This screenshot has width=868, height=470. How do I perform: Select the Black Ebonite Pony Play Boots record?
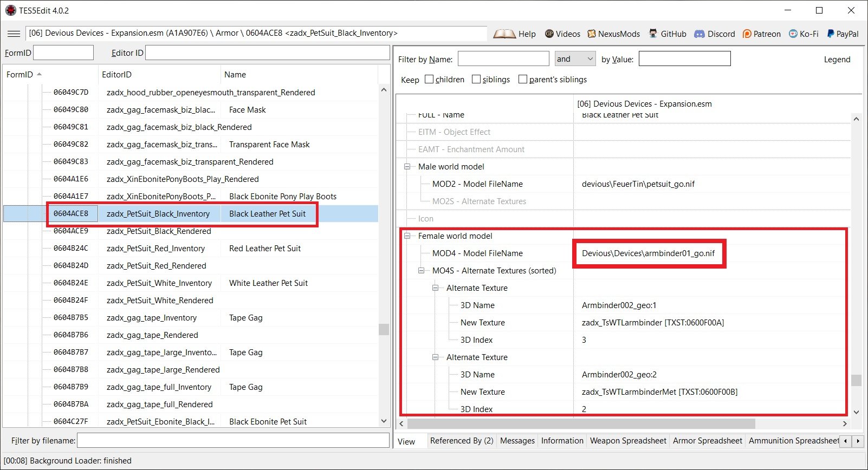190,197
